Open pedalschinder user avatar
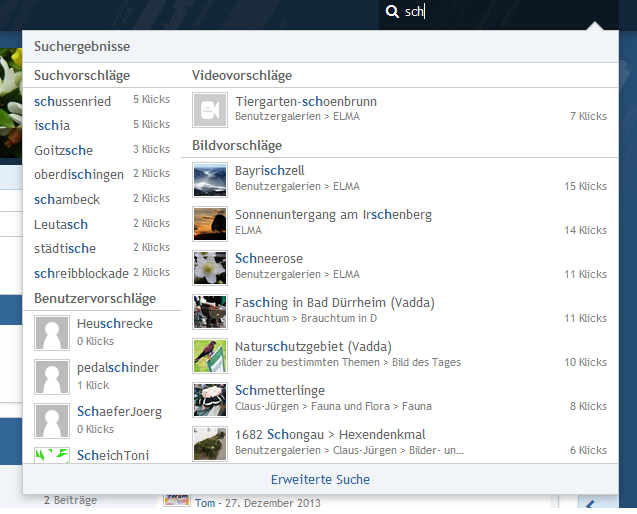This screenshot has width=637, height=514. [52, 377]
